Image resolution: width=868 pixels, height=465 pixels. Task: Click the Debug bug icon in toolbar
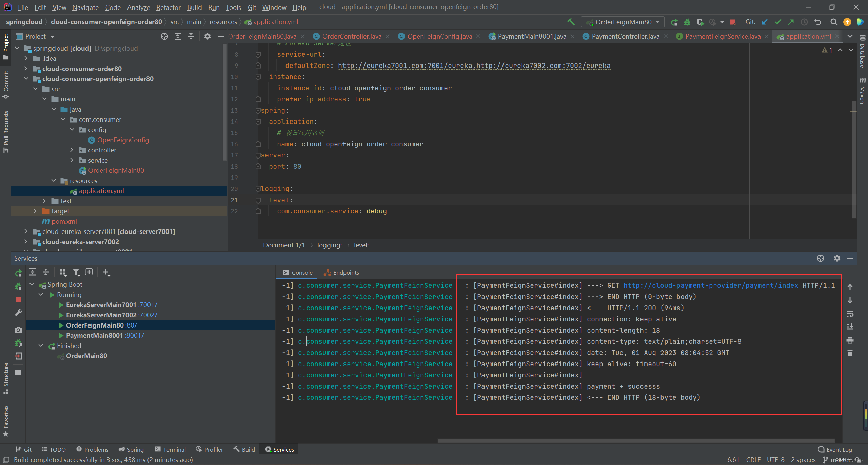coord(687,22)
